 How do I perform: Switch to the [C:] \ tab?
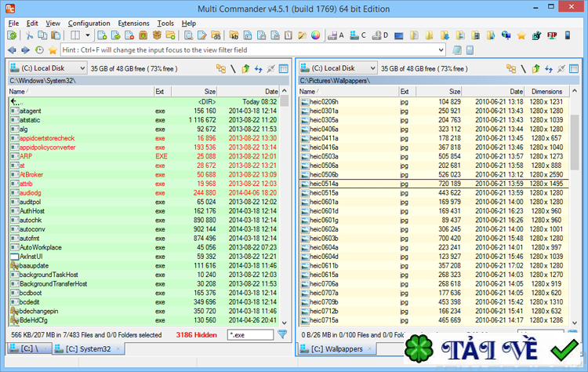(31, 348)
